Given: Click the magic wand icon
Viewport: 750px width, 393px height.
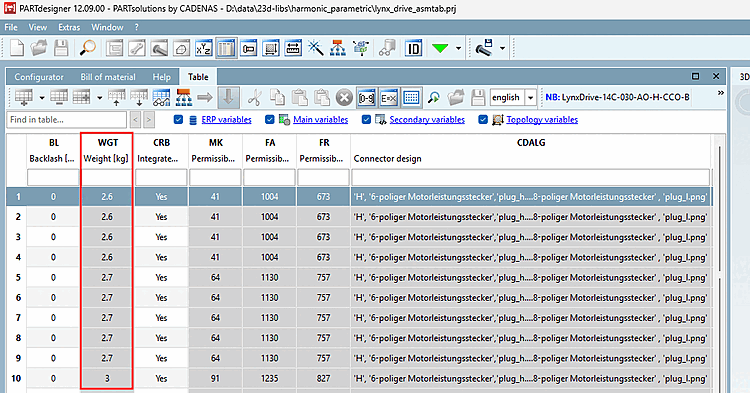Looking at the screenshot, I should [315, 48].
